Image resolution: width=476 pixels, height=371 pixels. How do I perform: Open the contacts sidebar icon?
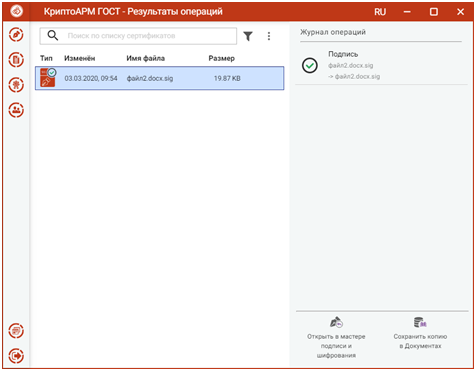click(16, 110)
